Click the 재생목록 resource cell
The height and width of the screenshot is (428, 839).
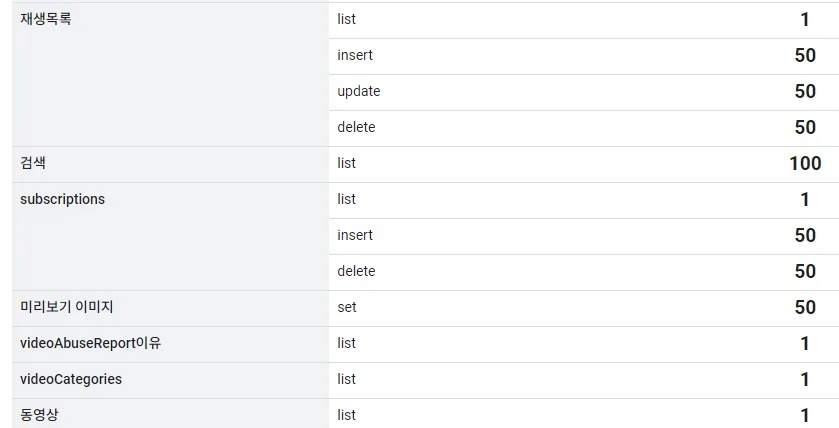click(170, 74)
